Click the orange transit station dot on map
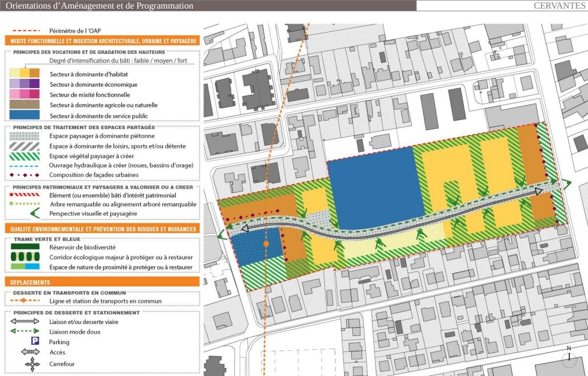 [266, 243]
